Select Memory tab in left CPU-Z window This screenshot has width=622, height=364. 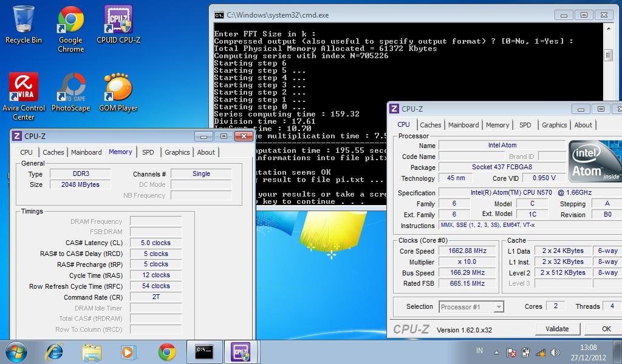coord(120,152)
